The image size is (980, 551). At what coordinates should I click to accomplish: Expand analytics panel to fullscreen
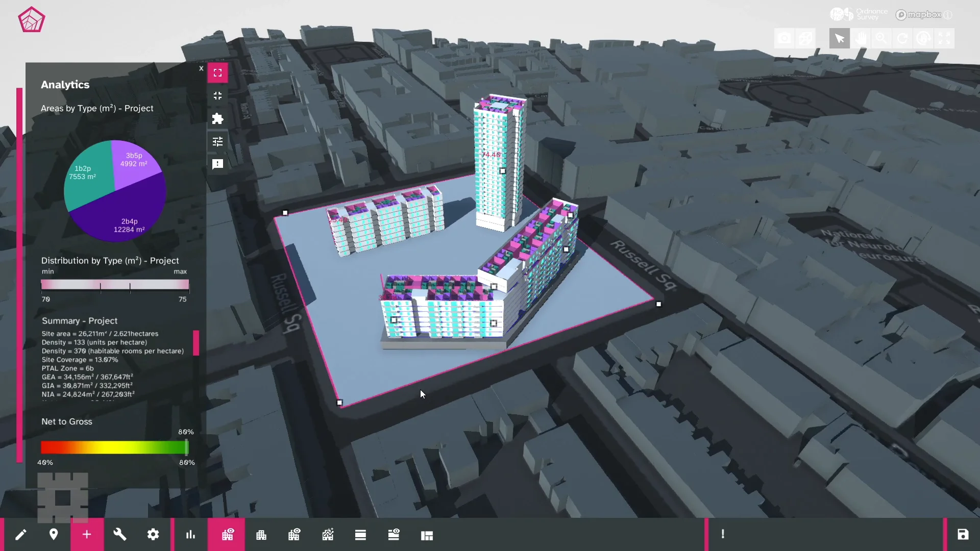(x=218, y=73)
